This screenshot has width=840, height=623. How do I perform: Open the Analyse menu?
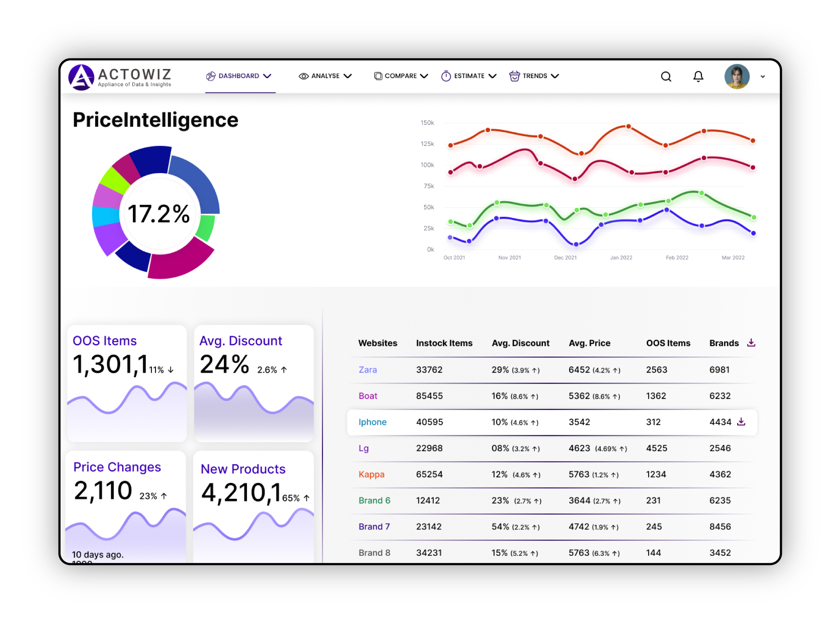[x=325, y=76]
